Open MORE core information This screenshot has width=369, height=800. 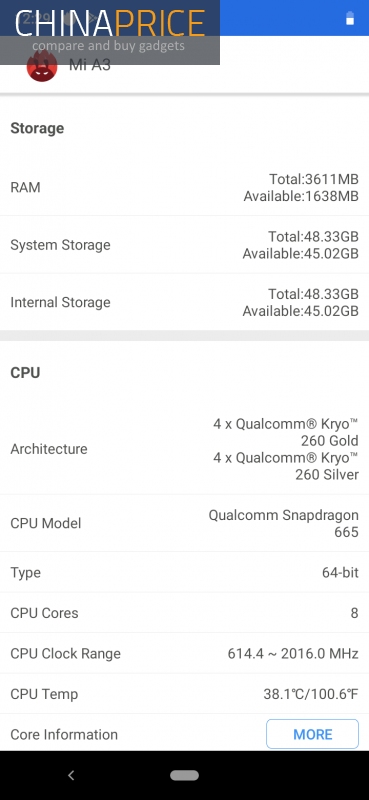pyautogui.click(x=312, y=734)
